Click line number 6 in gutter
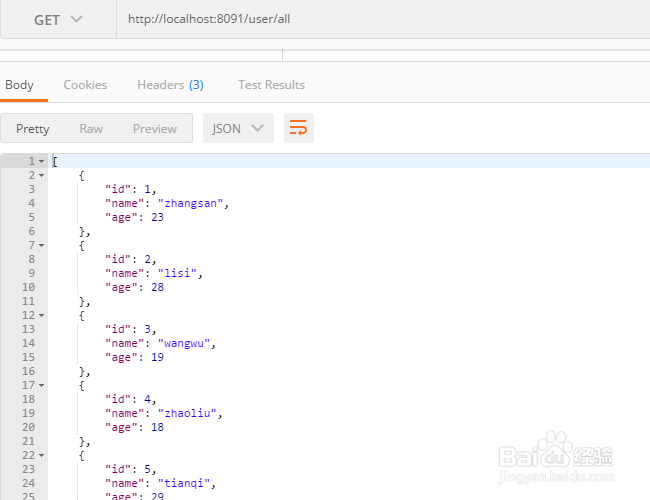The image size is (650, 500). 32,231
